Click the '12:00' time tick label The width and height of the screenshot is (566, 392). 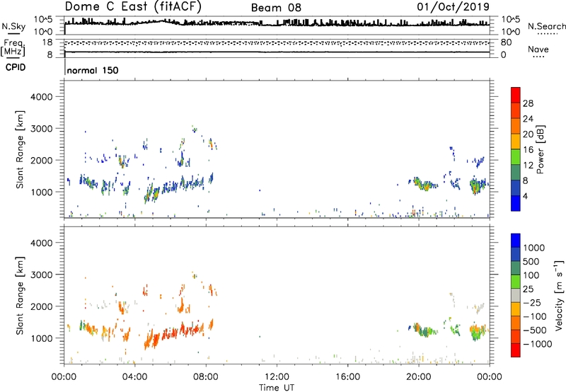tap(277, 377)
